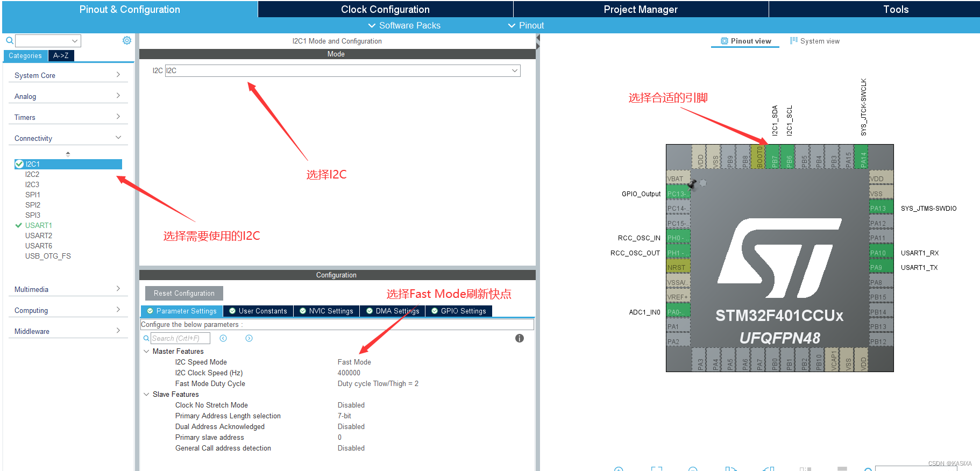Click the NRST pin on chip
Viewport: 980px width, 471px height.
tap(678, 267)
